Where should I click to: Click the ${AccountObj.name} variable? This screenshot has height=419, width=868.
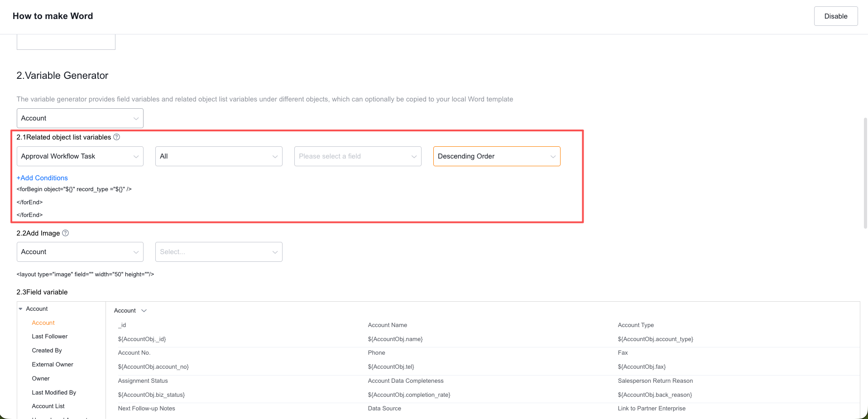click(395, 339)
